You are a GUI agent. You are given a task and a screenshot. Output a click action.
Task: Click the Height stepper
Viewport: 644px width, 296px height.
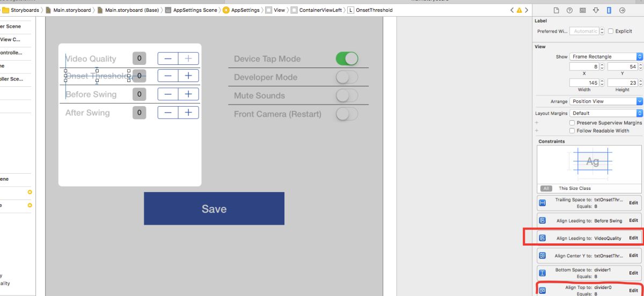640,83
